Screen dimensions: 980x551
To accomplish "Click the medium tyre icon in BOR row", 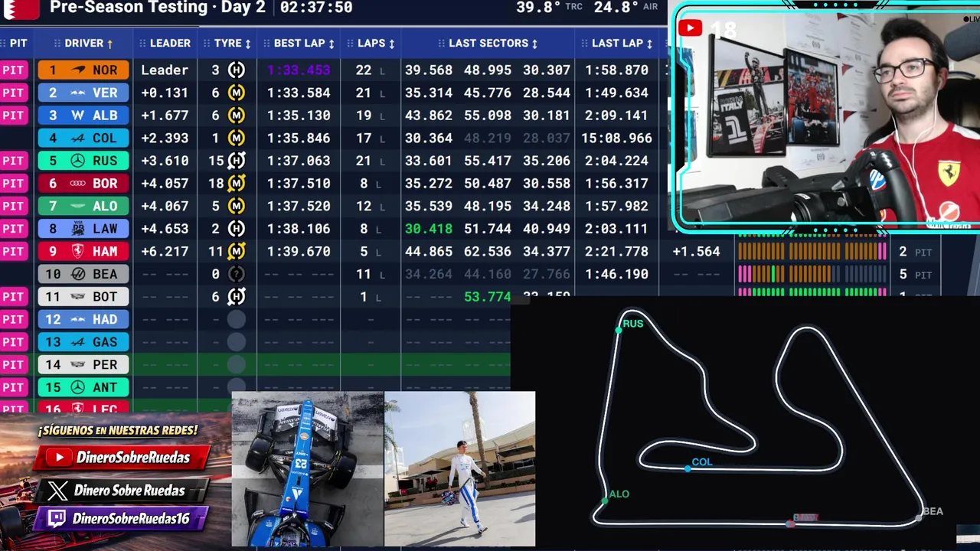I will tap(237, 184).
